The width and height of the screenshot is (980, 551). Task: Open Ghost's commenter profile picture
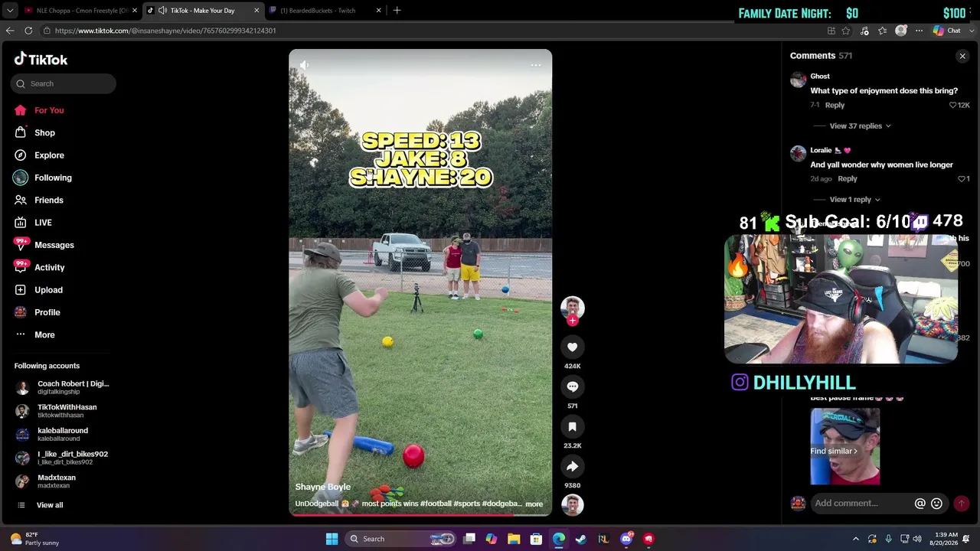point(799,80)
